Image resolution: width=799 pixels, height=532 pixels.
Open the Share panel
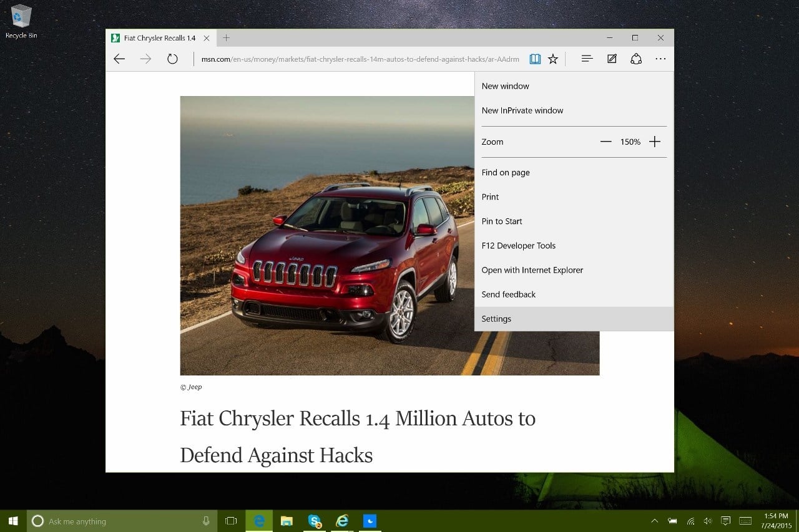635,58
